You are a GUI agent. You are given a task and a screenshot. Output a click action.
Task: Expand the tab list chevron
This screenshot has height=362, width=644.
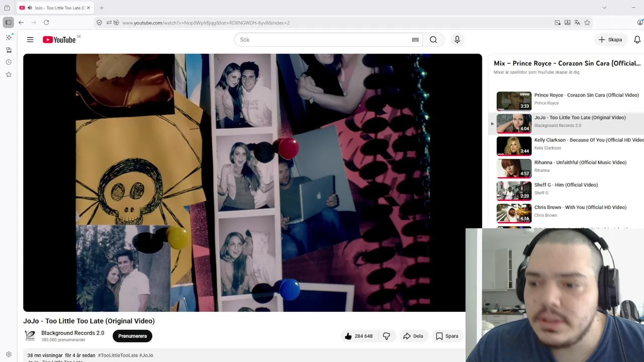tap(604, 8)
